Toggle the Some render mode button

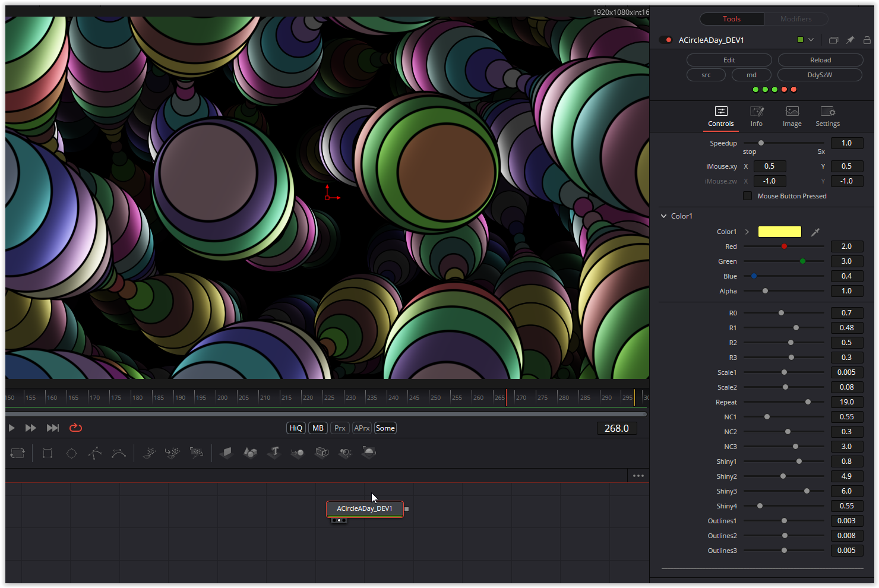pyautogui.click(x=385, y=428)
